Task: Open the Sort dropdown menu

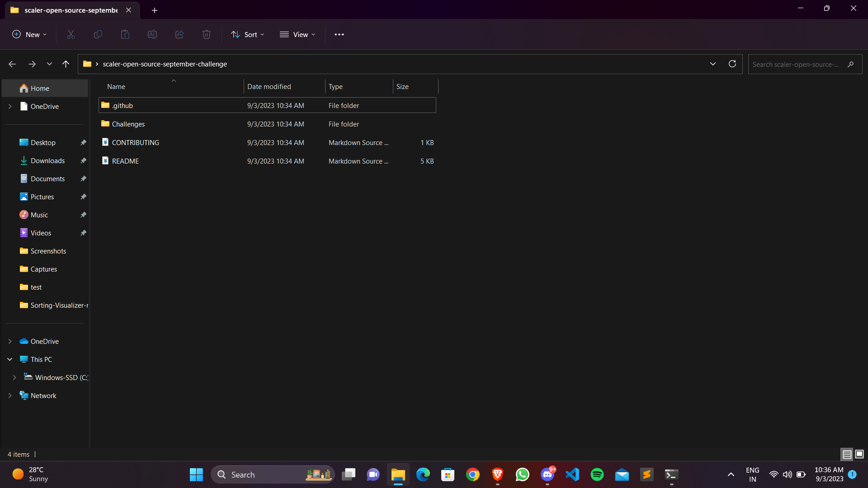Action: (248, 34)
